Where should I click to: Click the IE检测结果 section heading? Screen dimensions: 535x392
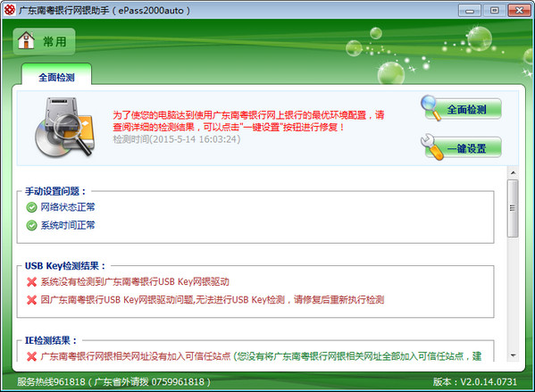click(51, 340)
